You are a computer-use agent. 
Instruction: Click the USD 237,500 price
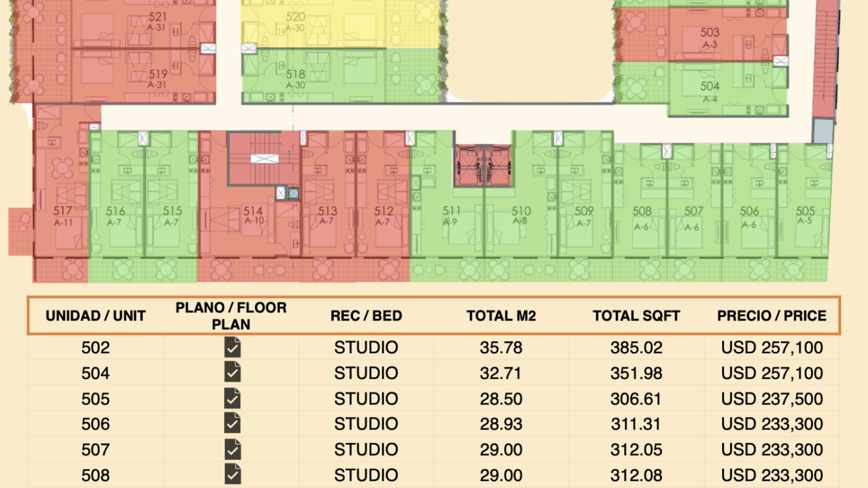point(772,399)
